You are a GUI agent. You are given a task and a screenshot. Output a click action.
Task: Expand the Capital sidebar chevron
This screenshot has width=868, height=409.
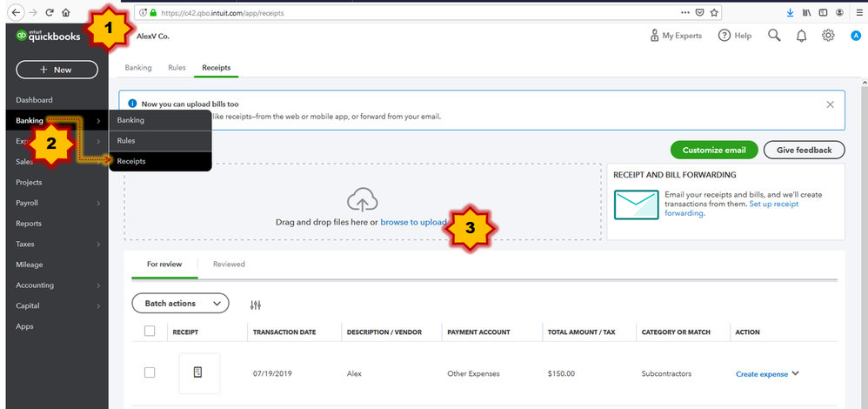point(98,306)
